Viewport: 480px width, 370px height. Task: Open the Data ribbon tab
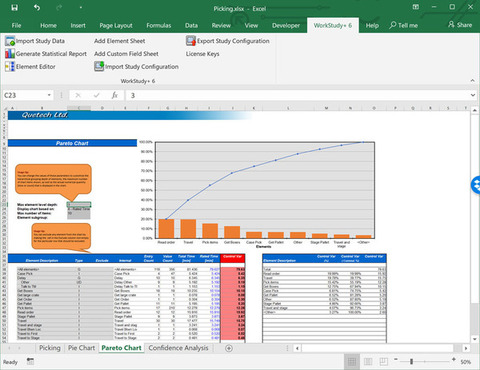(191, 25)
